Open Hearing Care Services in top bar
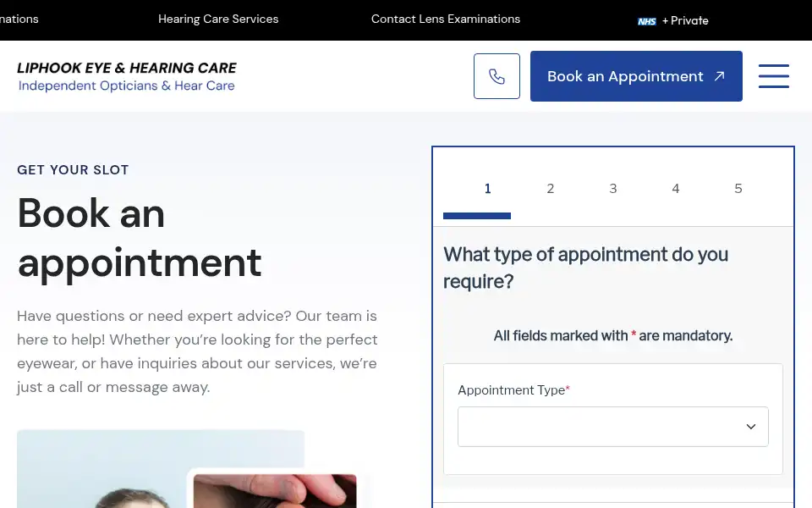Screen dimensions: 812x508 click(x=218, y=19)
